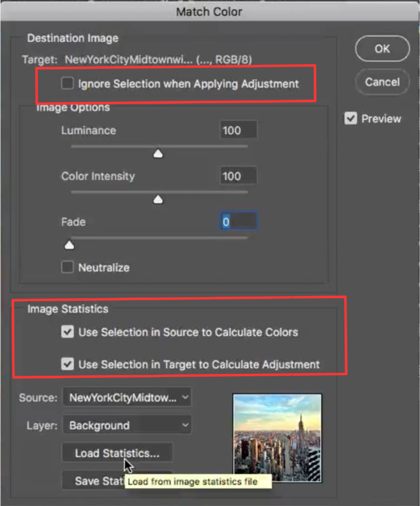Open the Source document dropdown

coord(127,397)
